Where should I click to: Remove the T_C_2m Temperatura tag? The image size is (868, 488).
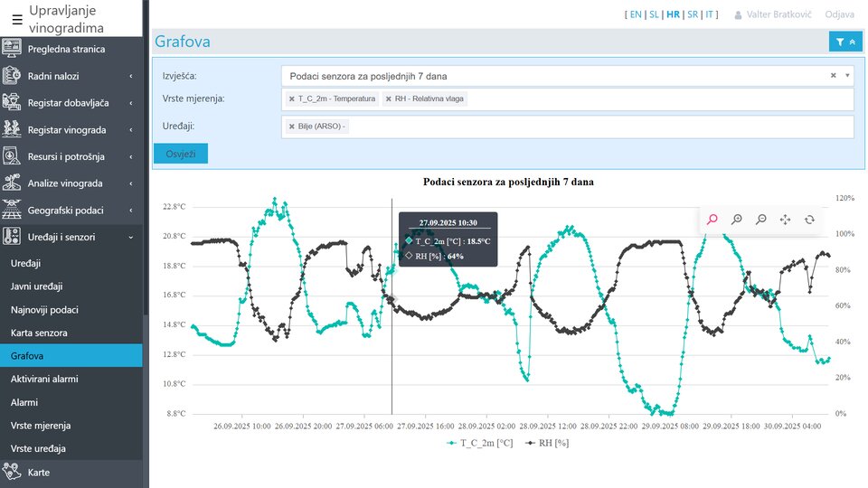[x=291, y=99]
